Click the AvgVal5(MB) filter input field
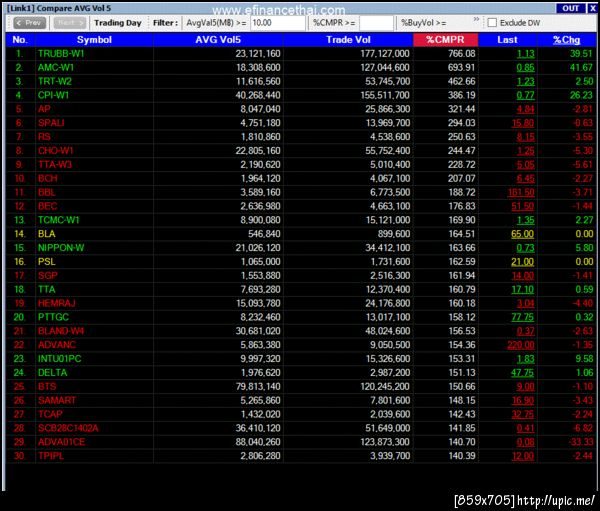The width and height of the screenshot is (600, 511). (x=278, y=23)
